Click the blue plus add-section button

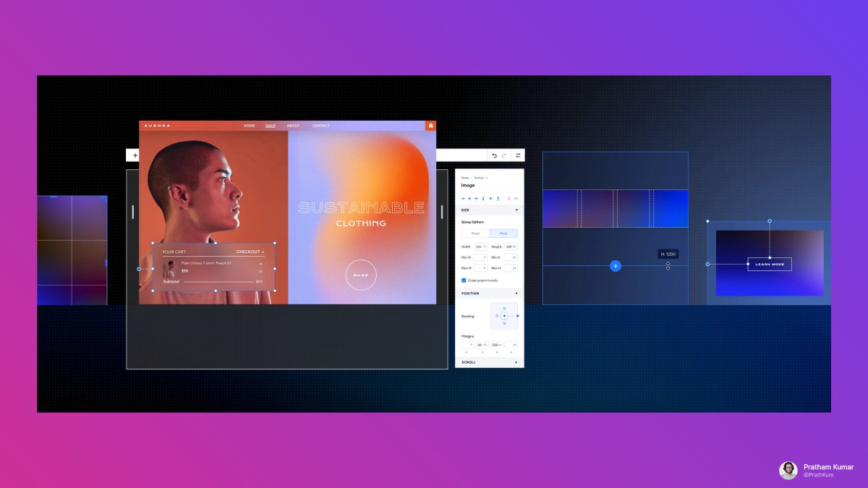point(616,266)
